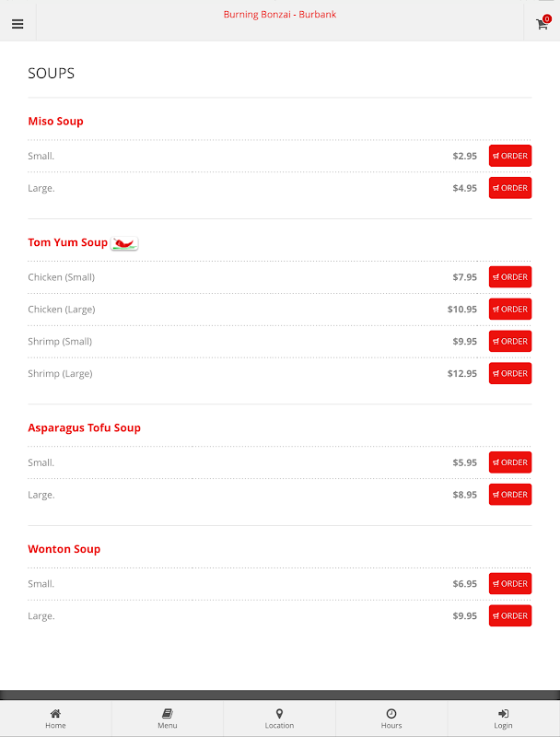
Task: Order small Asparagus Tofu Soup
Action: (x=510, y=462)
